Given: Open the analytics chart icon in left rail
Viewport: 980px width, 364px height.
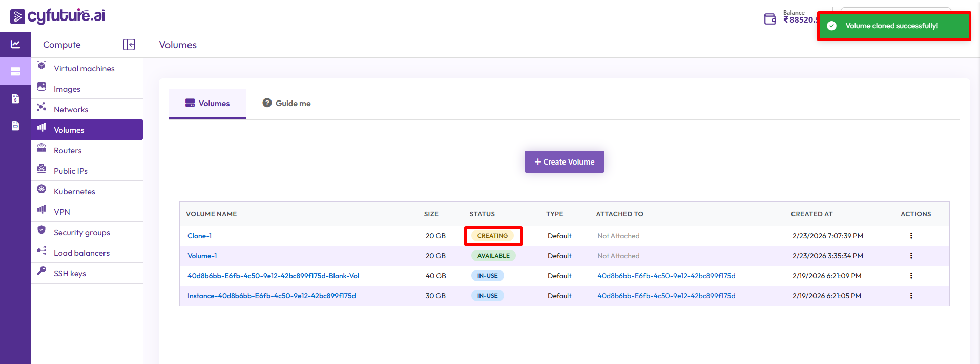Looking at the screenshot, I should (x=15, y=45).
